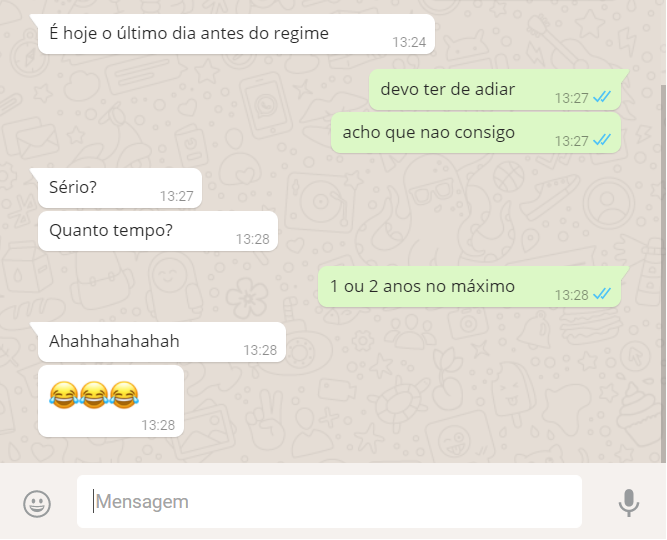Click the 13:24 timestamp on first message
The height and width of the screenshot is (540, 667).
[409, 42]
